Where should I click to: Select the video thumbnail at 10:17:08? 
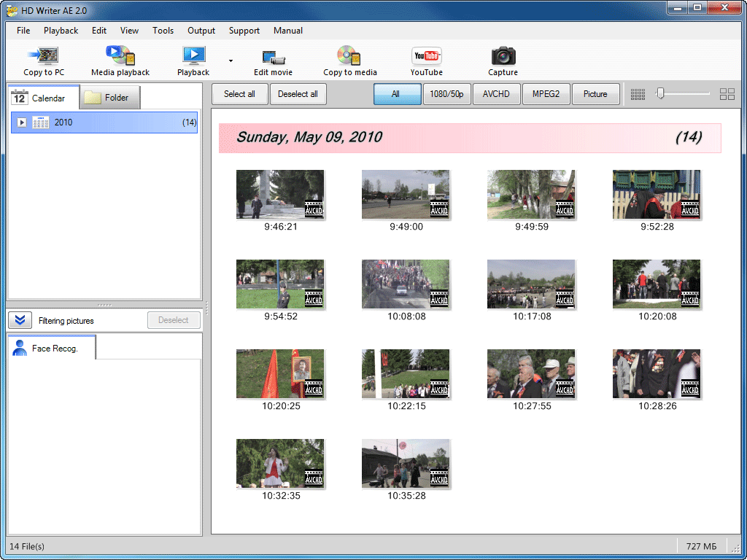click(x=531, y=284)
